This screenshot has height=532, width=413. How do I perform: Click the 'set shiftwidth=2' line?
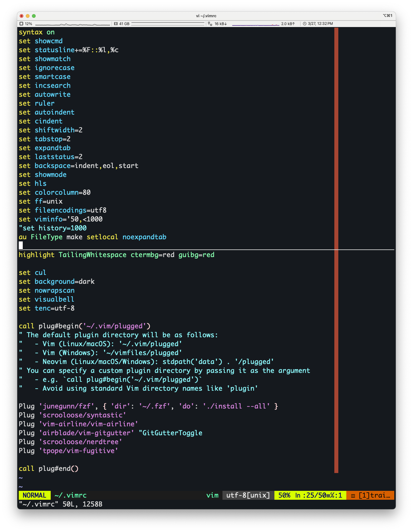pyautogui.click(x=51, y=130)
